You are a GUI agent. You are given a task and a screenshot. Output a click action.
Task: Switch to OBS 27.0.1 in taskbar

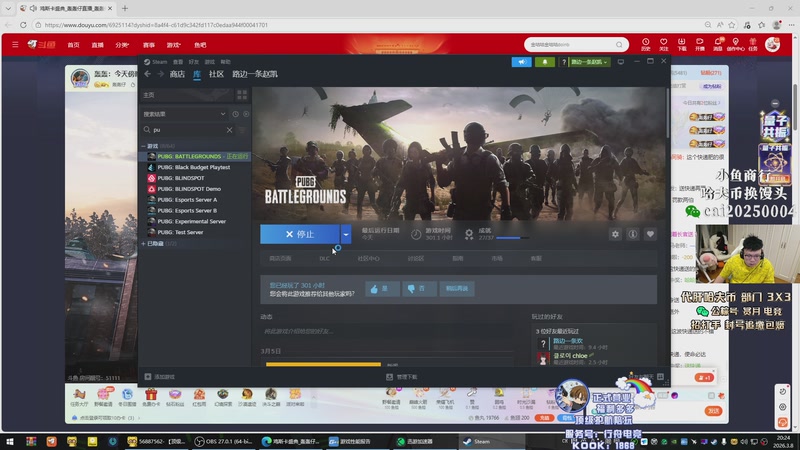(223, 441)
